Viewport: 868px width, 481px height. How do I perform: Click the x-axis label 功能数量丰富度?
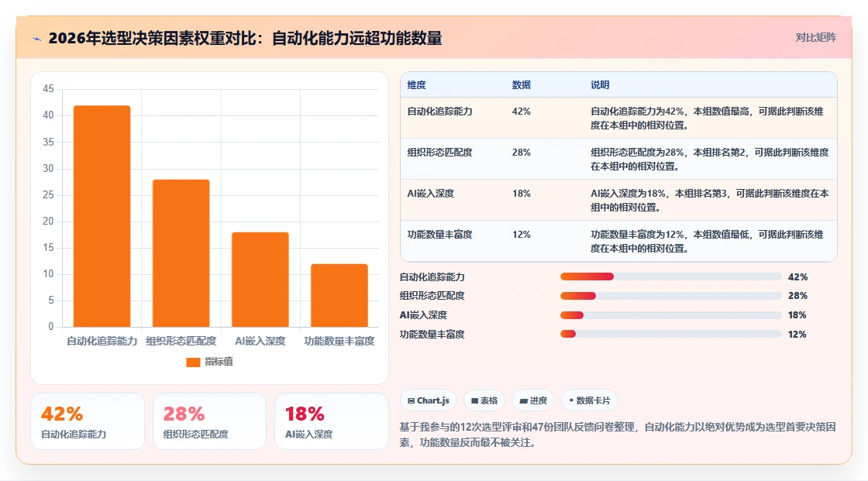tap(339, 341)
